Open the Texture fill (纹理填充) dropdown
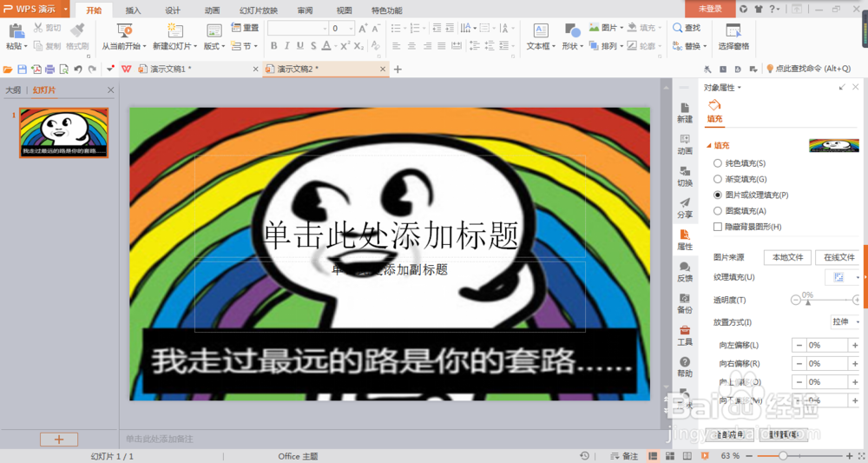Viewport: 868px width, 463px height. coord(858,277)
